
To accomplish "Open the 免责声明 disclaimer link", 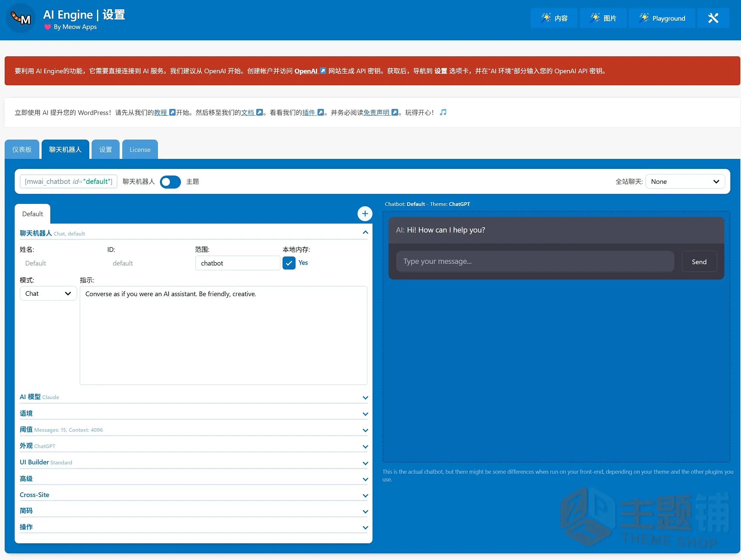I will point(376,113).
